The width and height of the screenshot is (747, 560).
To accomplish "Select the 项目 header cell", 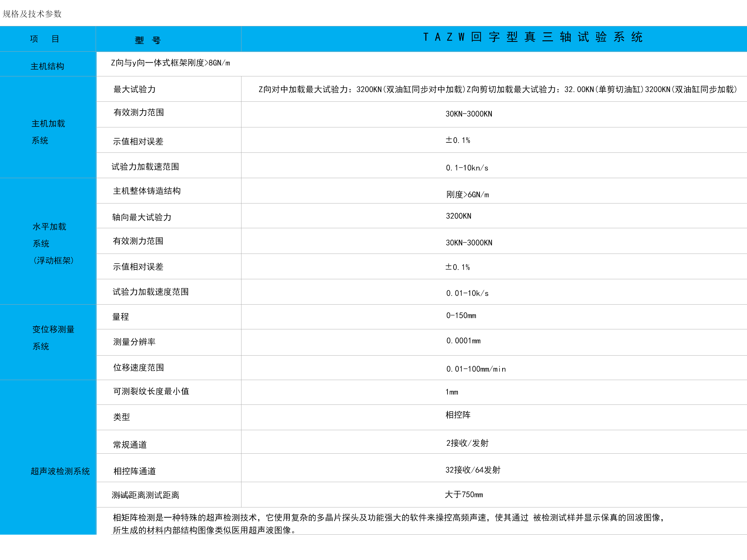I will (x=47, y=38).
